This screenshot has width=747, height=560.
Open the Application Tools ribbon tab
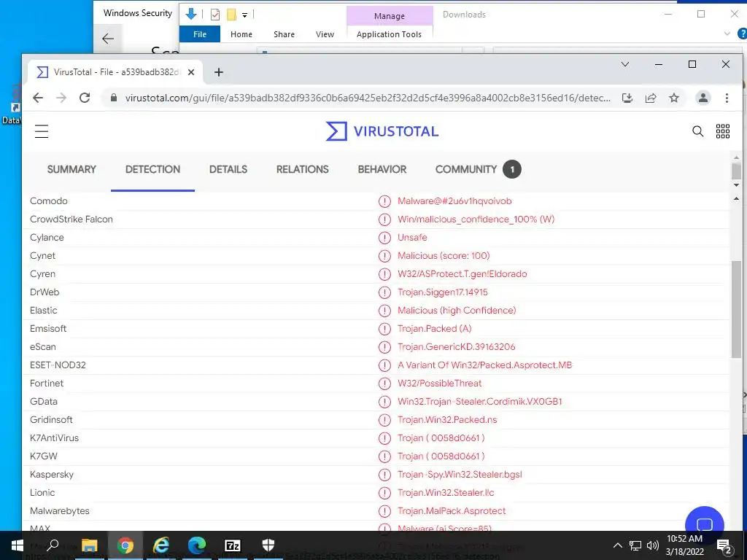click(x=389, y=34)
